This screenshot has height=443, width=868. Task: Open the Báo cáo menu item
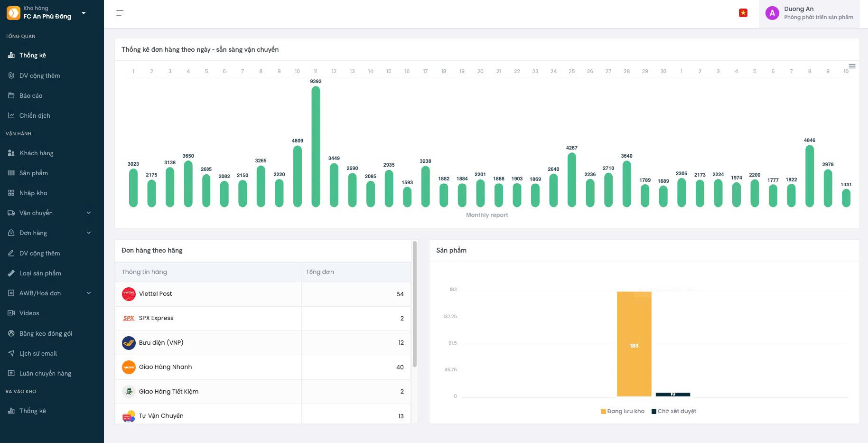coord(31,95)
